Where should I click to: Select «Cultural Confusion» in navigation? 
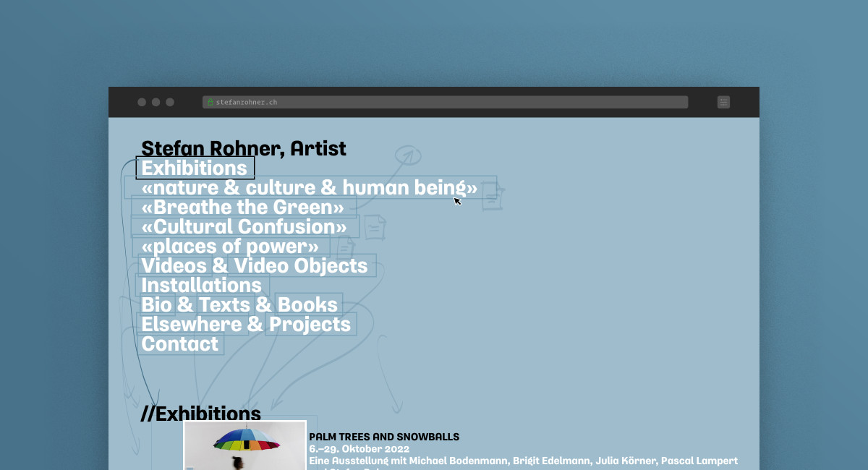pos(244,227)
